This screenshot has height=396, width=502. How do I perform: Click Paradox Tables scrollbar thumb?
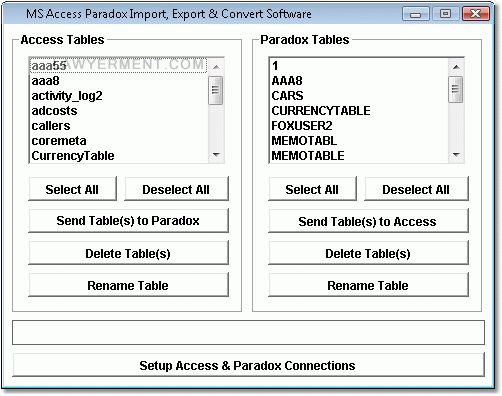(456, 89)
